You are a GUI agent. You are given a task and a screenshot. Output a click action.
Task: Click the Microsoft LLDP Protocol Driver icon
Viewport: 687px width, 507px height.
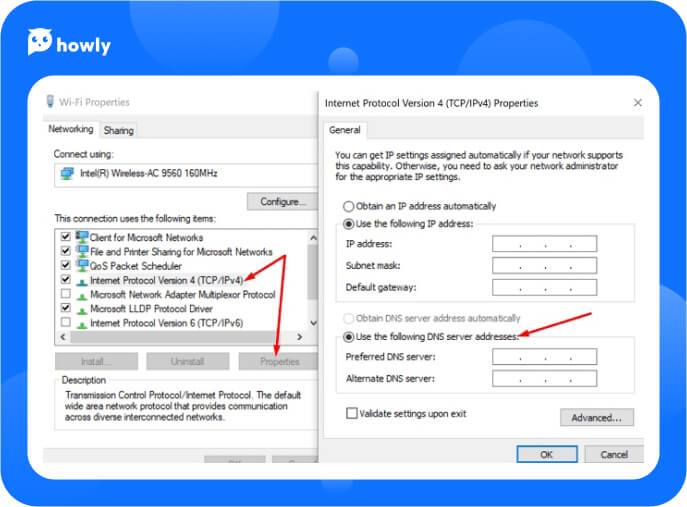coord(81,309)
